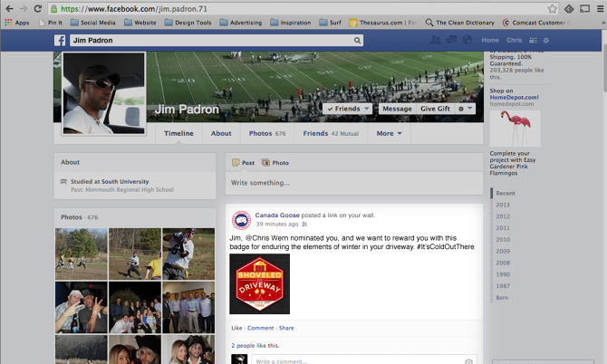Screen dimensions: 607x364
Task: Select the Timeline tab
Action: (x=178, y=133)
